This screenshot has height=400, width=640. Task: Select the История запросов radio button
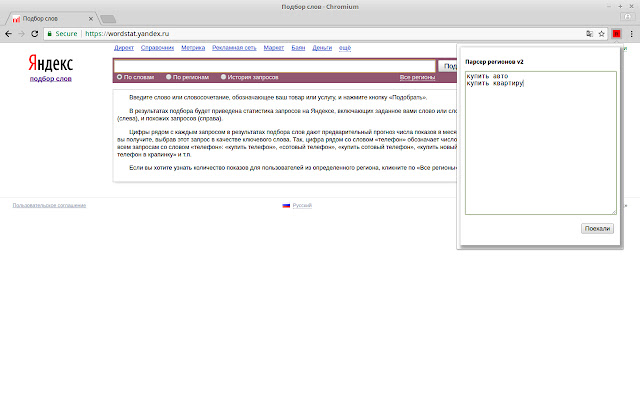(223, 77)
